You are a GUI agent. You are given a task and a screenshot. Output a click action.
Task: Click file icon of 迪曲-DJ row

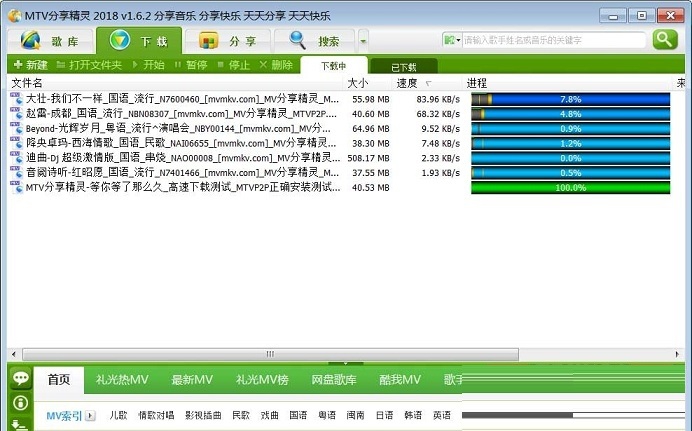pos(16,158)
